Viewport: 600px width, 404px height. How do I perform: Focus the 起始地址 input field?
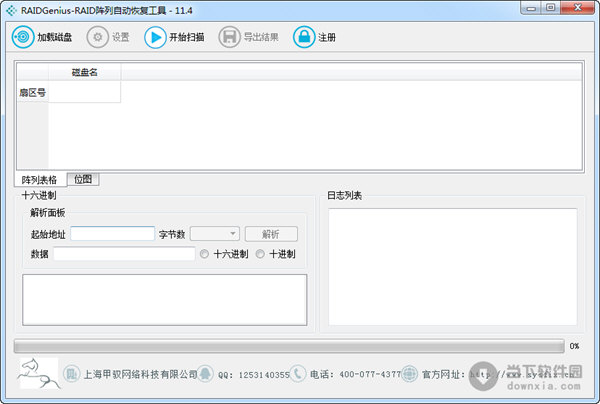pos(112,234)
